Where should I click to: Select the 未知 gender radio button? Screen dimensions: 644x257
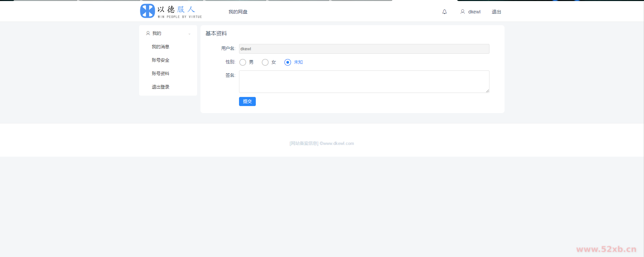pyautogui.click(x=288, y=62)
